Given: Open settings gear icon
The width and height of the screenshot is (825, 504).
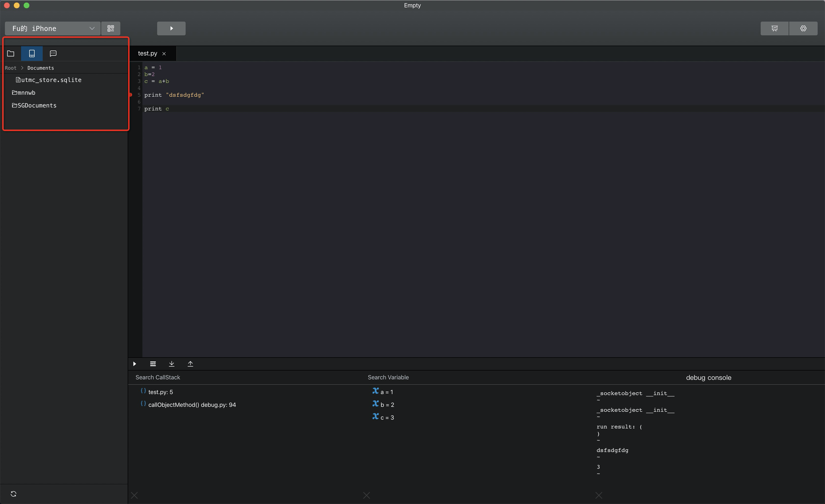Looking at the screenshot, I should click(803, 28).
